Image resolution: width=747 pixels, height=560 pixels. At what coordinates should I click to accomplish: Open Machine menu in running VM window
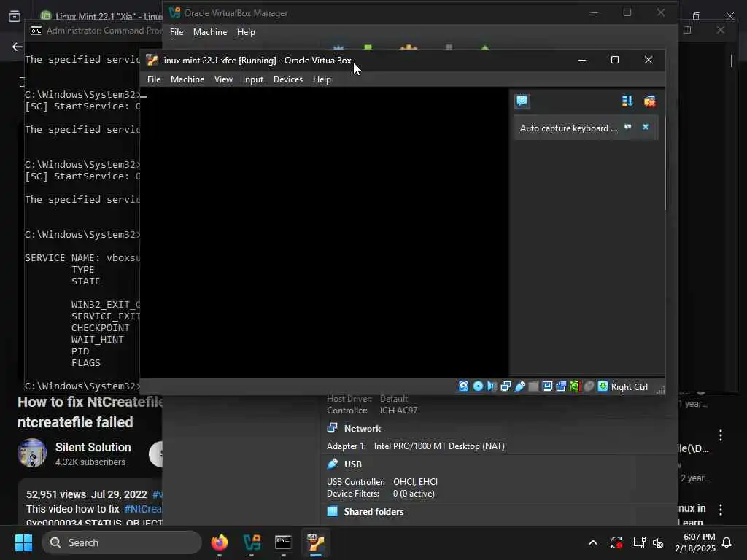click(187, 79)
